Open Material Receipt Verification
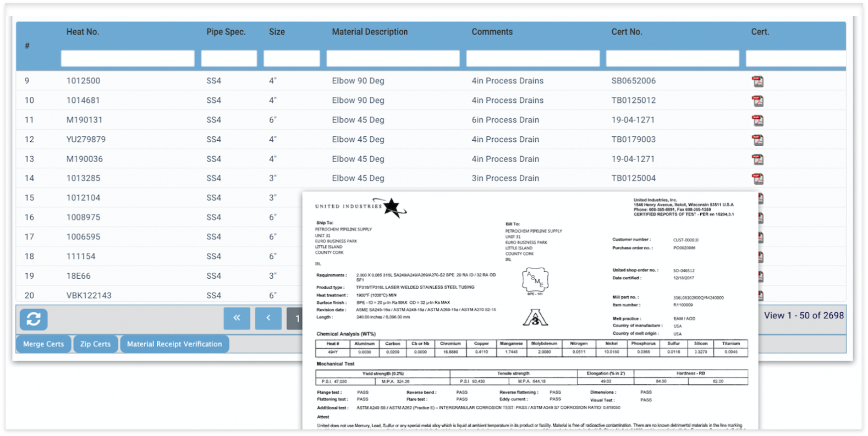868x436 pixels. pyautogui.click(x=174, y=344)
